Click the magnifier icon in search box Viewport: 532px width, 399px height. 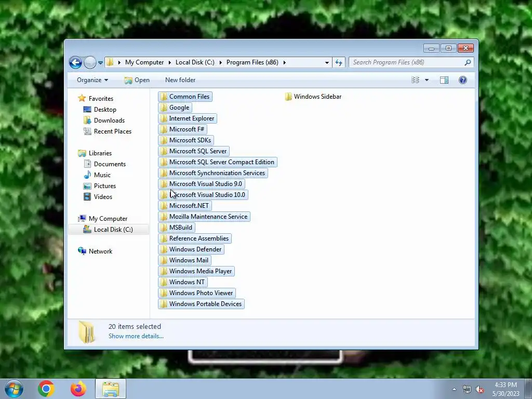tap(468, 62)
